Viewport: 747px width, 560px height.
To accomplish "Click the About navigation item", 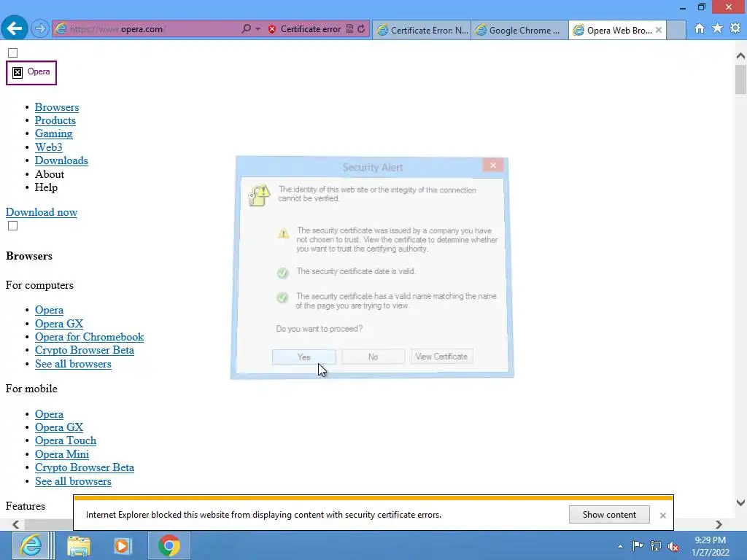I will click(50, 174).
